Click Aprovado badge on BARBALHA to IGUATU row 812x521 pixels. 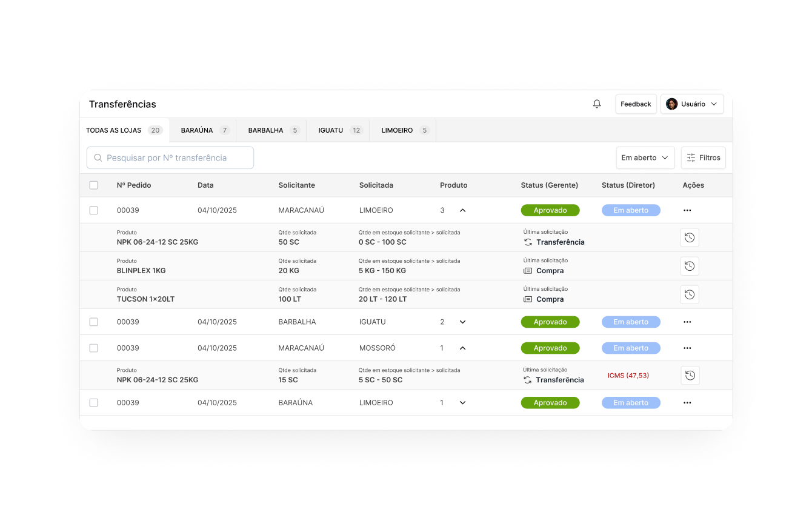pyautogui.click(x=550, y=322)
